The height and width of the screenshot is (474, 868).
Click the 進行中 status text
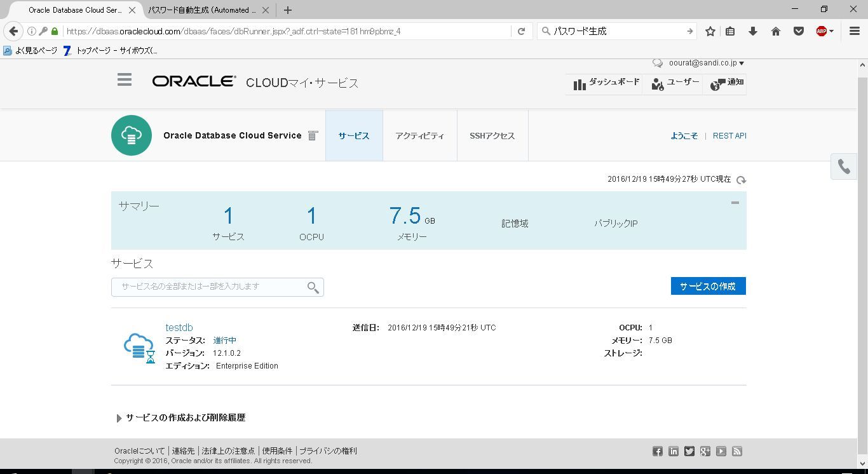pyautogui.click(x=225, y=341)
